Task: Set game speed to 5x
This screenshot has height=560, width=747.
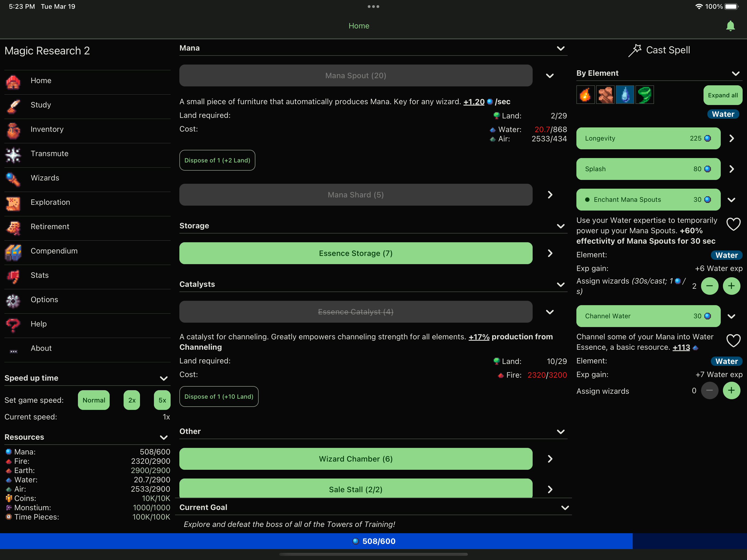Action: tap(162, 400)
